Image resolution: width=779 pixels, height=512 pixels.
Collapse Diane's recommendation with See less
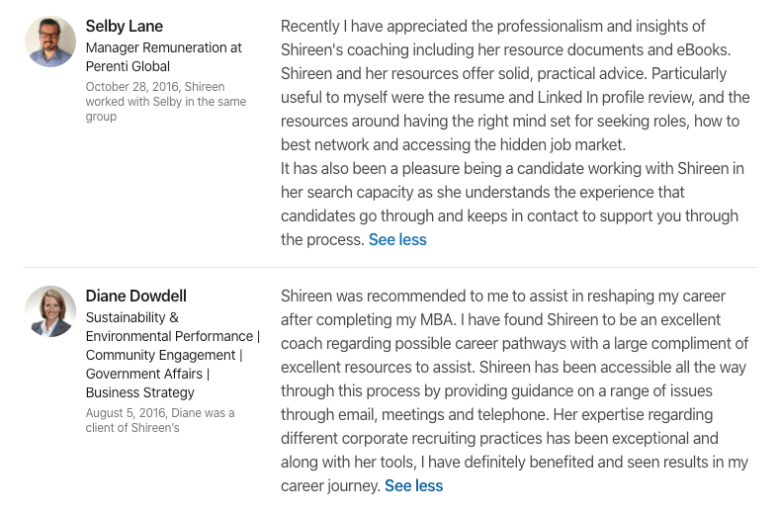click(x=413, y=486)
